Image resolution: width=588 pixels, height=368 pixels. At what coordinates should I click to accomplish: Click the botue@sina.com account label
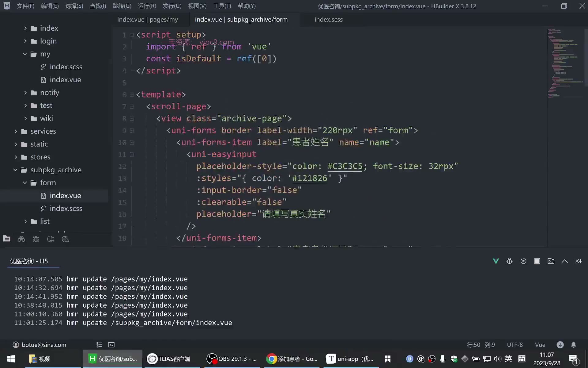pyautogui.click(x=44, y=345)
